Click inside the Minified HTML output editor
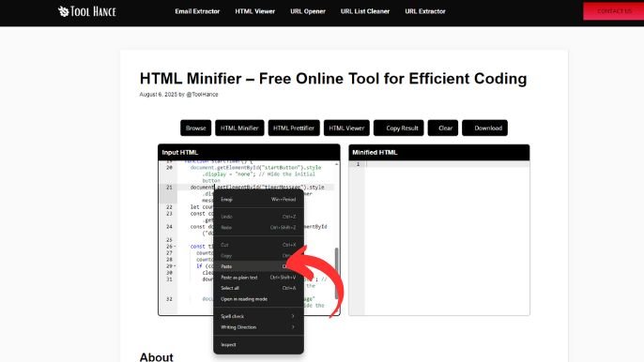 [447, 238]
